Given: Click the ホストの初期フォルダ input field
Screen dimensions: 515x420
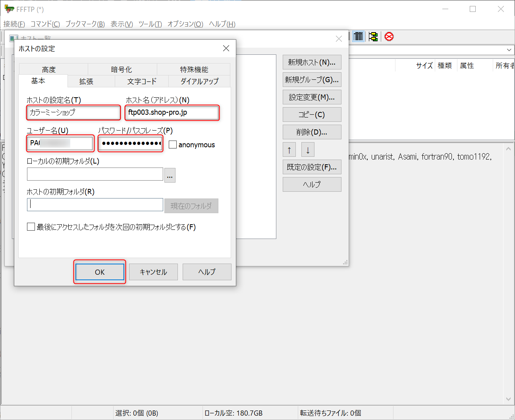Looking at the screenshot, I should (x=95, y=205).
